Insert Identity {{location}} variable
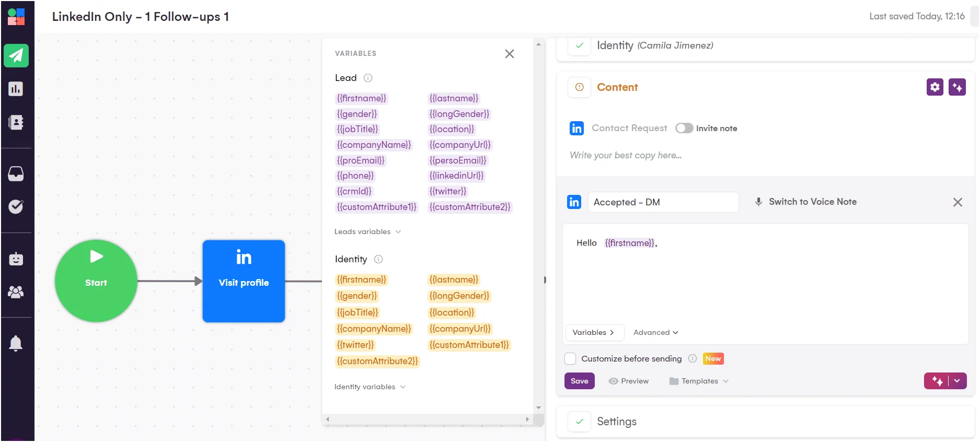This screenshot has height=442, width=980. pyautogui.click(x=452, y=312)
